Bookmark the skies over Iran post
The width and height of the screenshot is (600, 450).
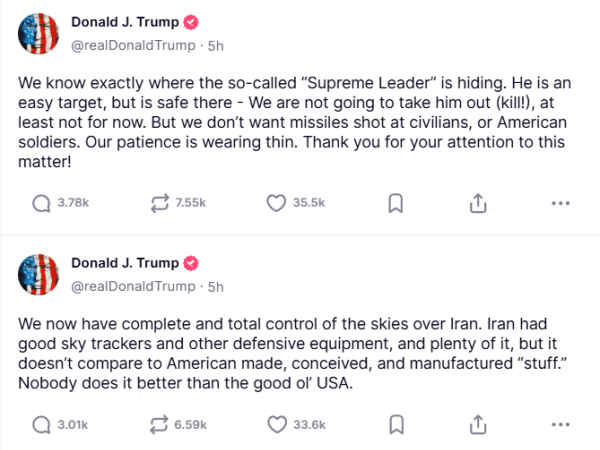click(x=396, y=425)
